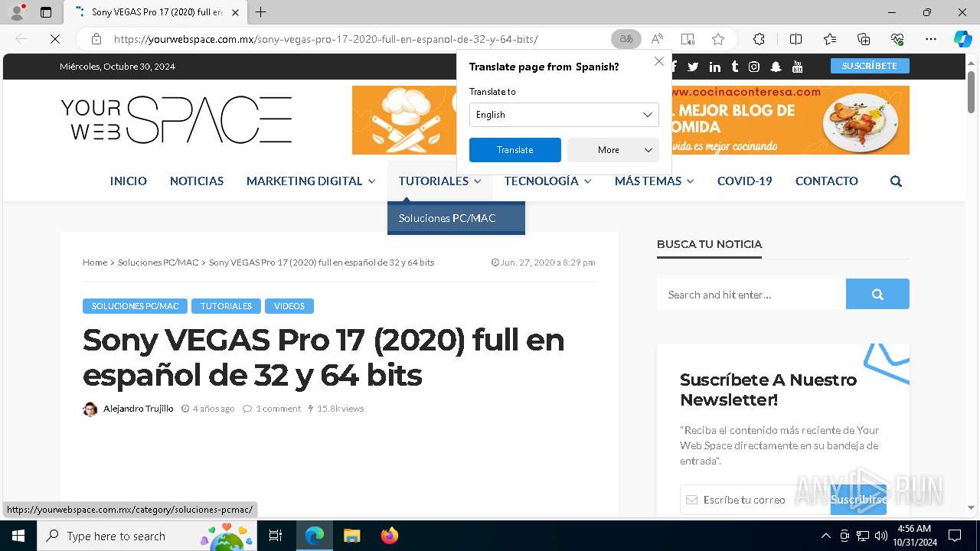Open Settings and more ellipsis menu

(931, 39)
